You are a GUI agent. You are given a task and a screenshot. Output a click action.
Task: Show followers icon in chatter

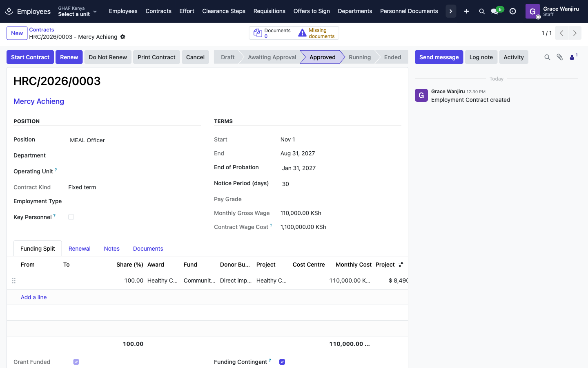coord(573,57)
